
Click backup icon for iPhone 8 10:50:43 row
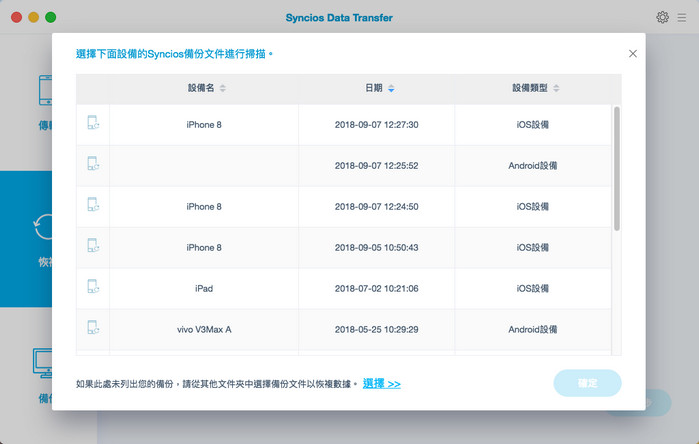point(93,246)
